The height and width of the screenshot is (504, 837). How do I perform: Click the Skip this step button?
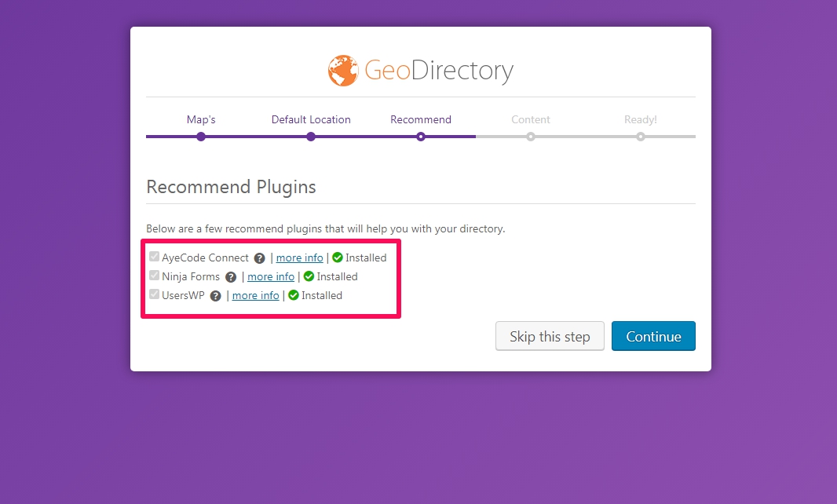(x=550, y=336)
